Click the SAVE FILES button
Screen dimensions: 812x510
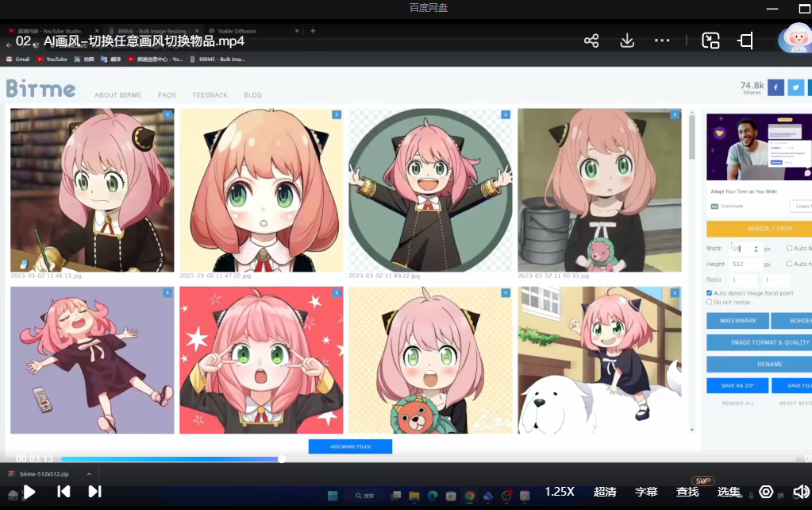[x=792, y=385]
